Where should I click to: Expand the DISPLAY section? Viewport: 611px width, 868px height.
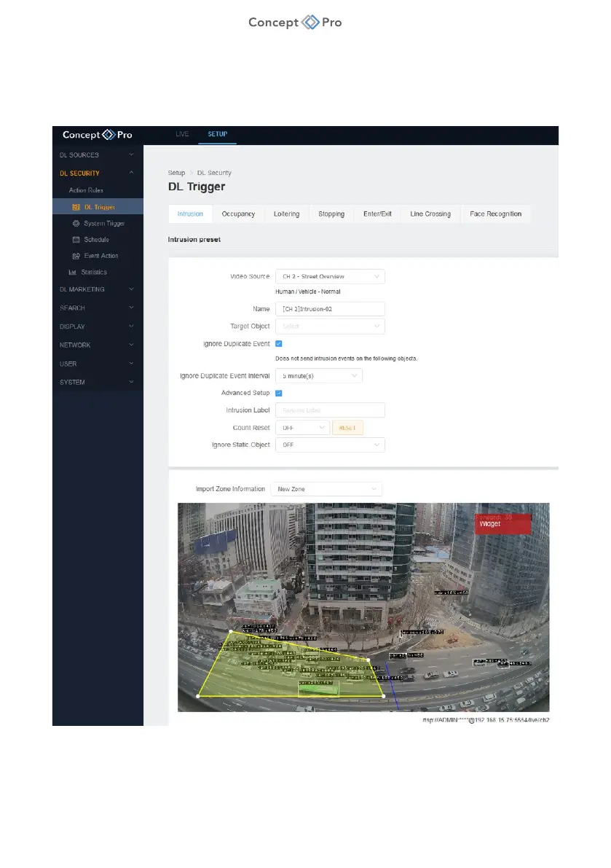(x=98, y=327)
